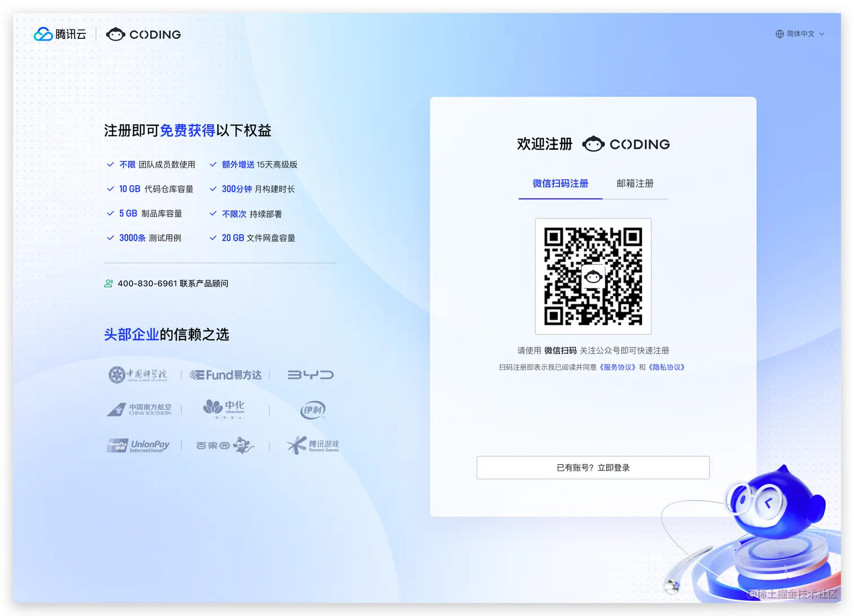
Task: Click the BYD logo
Action: pos(311,375)
